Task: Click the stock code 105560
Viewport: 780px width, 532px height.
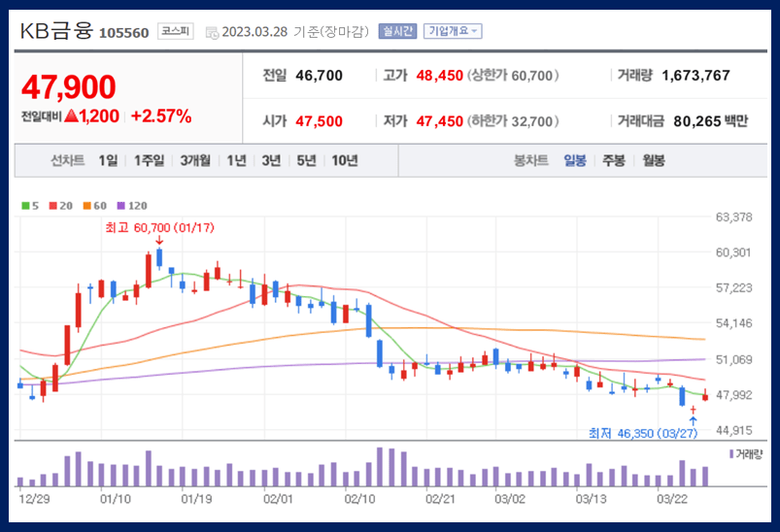Action: (124, 33)
